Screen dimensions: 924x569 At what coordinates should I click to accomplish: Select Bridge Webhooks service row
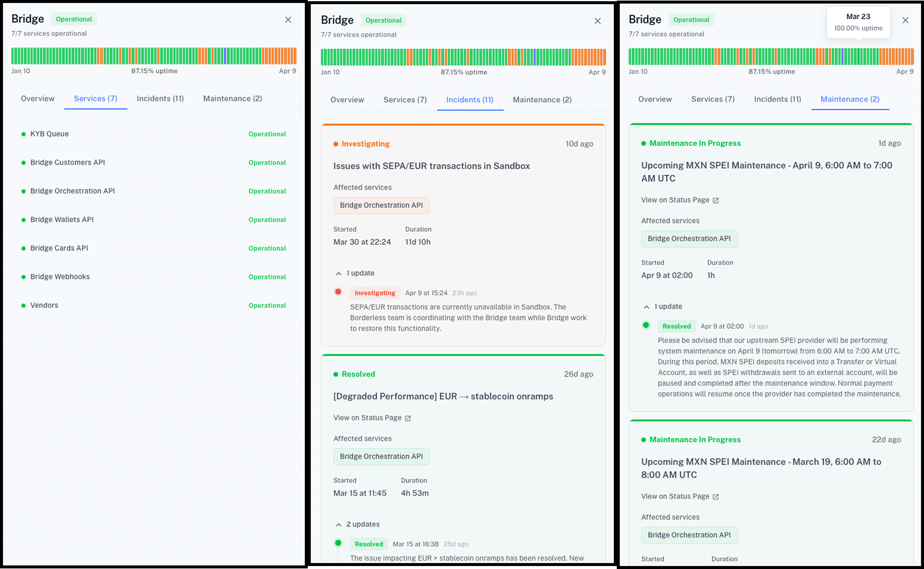click(154, 277)
